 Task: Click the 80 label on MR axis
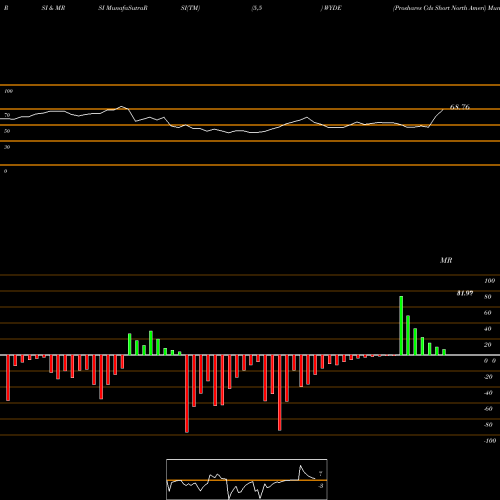click(x=488, y=297)
